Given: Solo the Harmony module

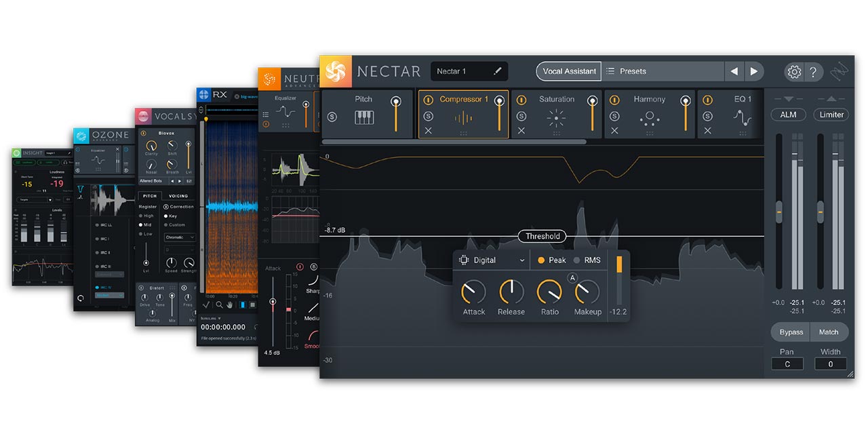Looking at the screenshot, I should [x=614, y=116].
